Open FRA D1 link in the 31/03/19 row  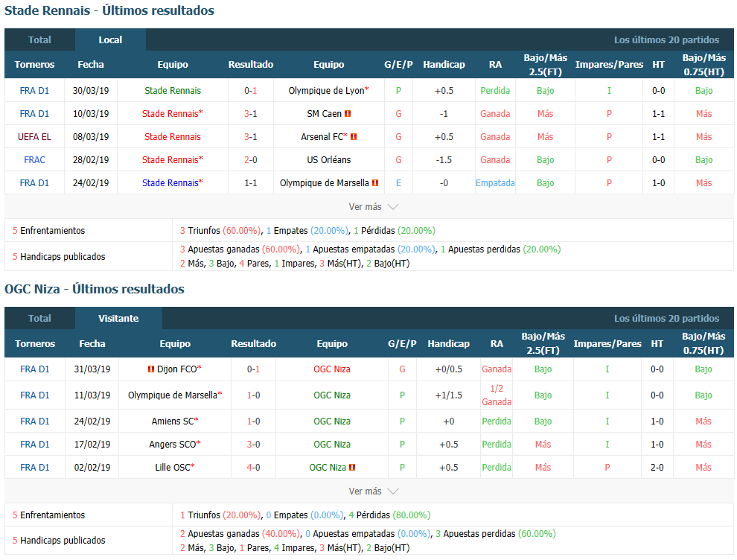35,369
